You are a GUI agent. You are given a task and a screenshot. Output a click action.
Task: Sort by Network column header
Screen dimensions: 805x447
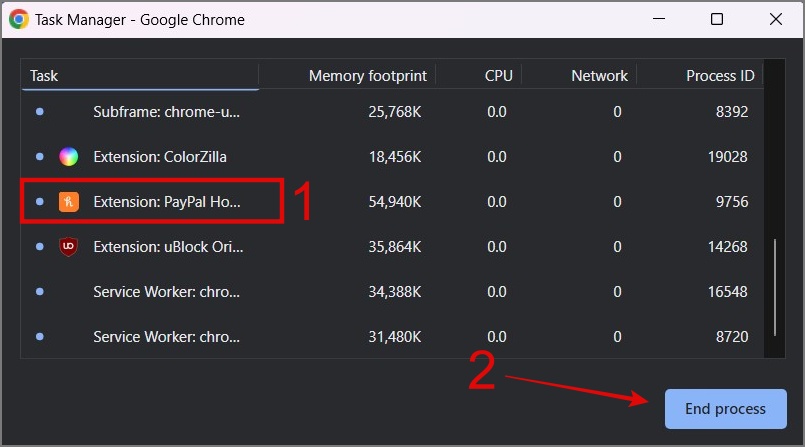(599, 76)
